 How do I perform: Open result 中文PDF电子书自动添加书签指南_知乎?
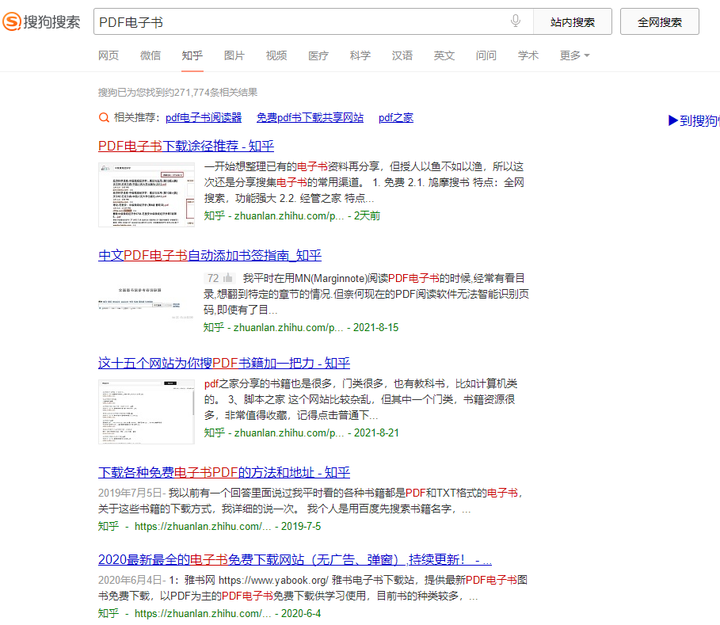click(x=210, y=255)
